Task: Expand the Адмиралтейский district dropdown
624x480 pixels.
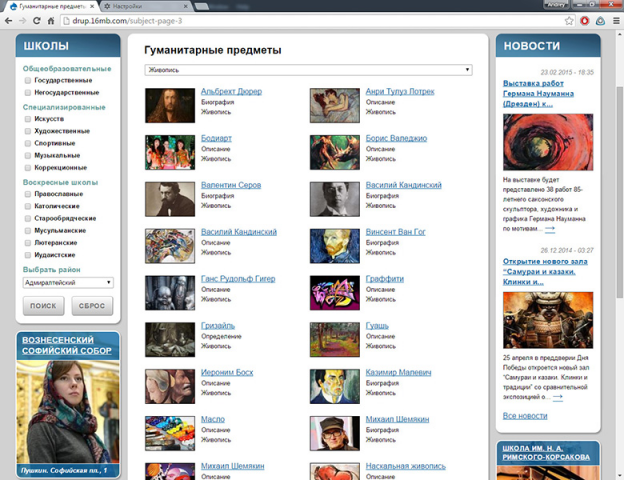Action: 68,283
